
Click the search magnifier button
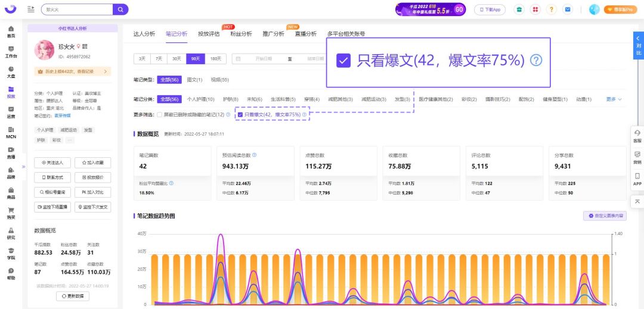coord(120,10)
